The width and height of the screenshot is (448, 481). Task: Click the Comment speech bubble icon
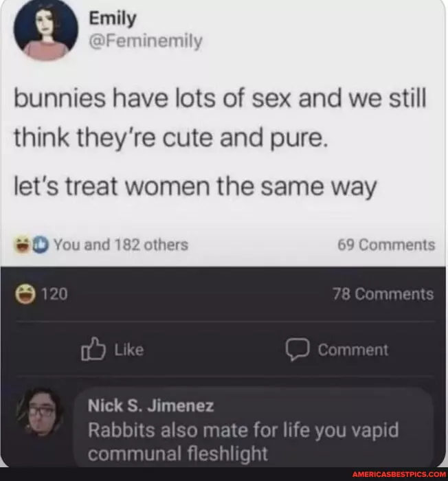pyautogui.click(x=297, y=349)
